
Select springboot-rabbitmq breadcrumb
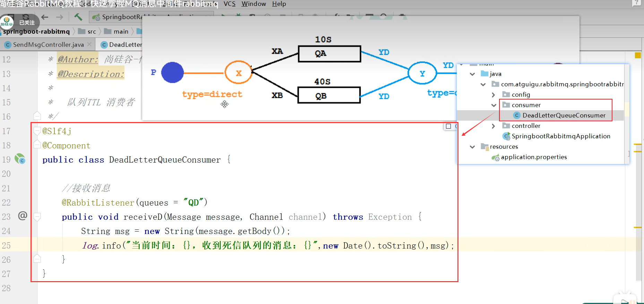coord(36,32)
